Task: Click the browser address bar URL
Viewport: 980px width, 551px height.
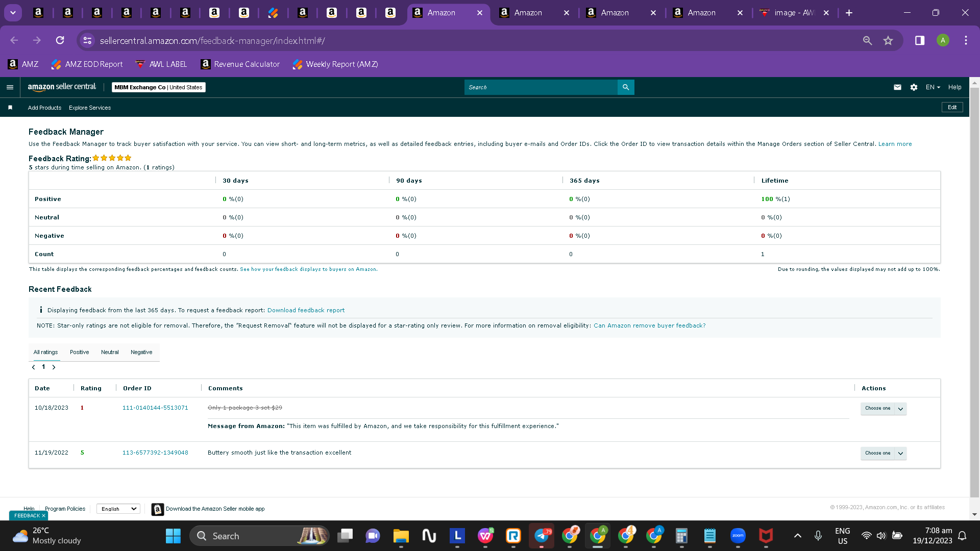Action: [212, 40]
